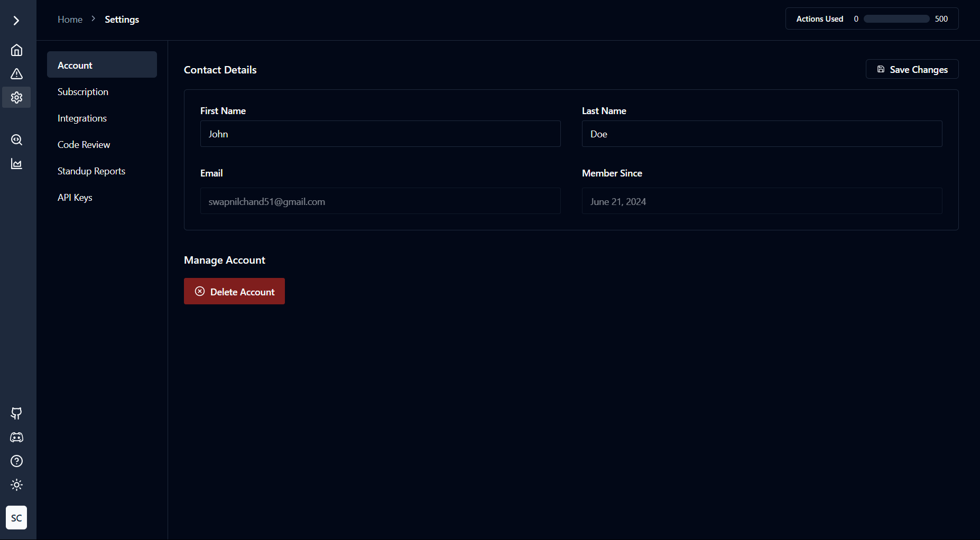Toggle the light/dark theme sun icon
The image size is (980, 540).
(16, 485)
